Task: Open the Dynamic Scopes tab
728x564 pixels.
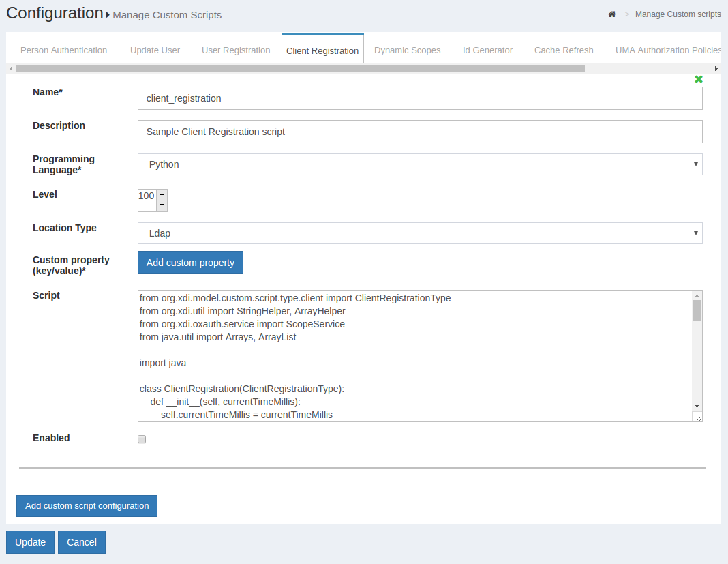Action: [407, 50]
